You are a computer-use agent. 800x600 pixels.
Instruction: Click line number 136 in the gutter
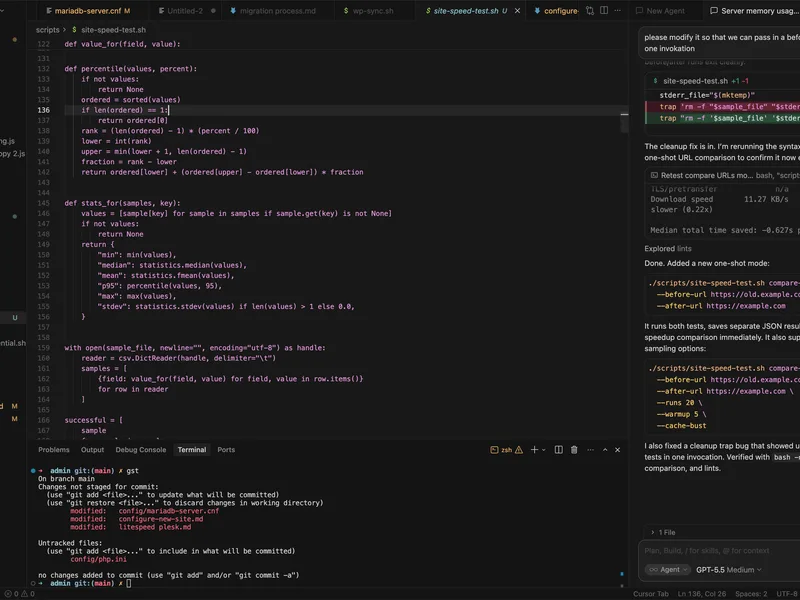(44, 110)
